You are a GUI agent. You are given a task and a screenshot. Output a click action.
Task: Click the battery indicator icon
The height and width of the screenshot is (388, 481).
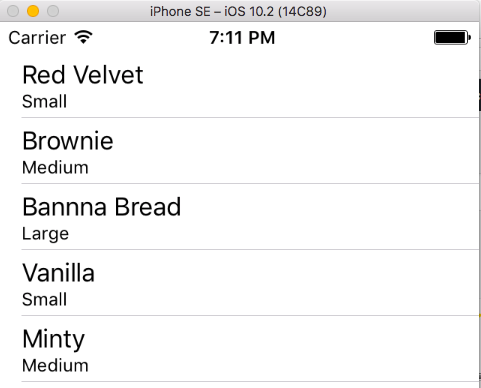(x=452, y=37)
